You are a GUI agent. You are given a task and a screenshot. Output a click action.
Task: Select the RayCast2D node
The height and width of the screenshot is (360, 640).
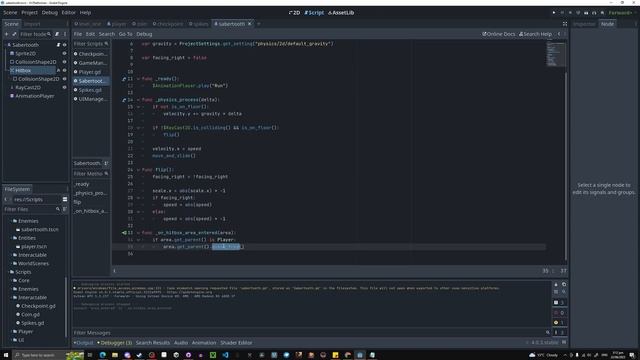pyautogui.click(x=28, y=87)
